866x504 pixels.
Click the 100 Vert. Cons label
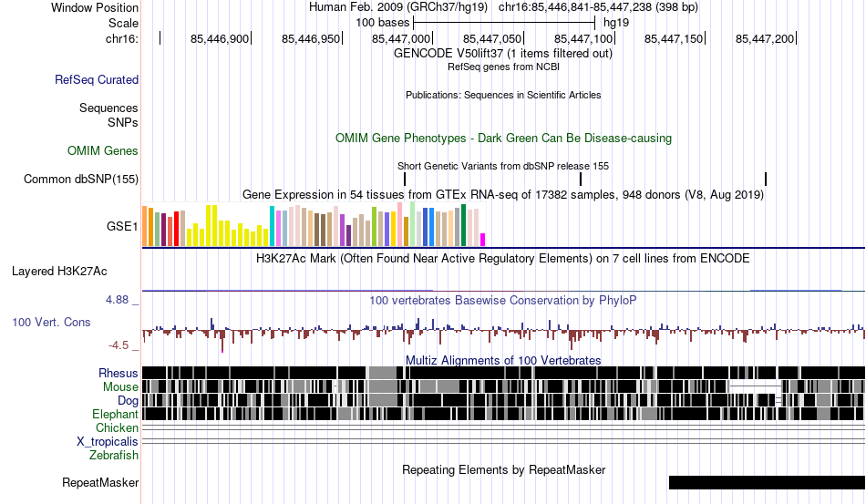click(x=51, y=323)
